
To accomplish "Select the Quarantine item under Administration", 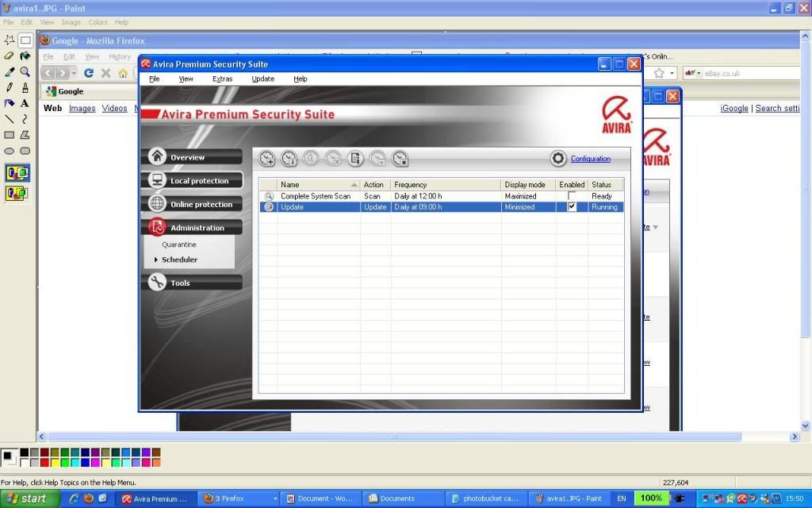I will (x=178, y=244).
